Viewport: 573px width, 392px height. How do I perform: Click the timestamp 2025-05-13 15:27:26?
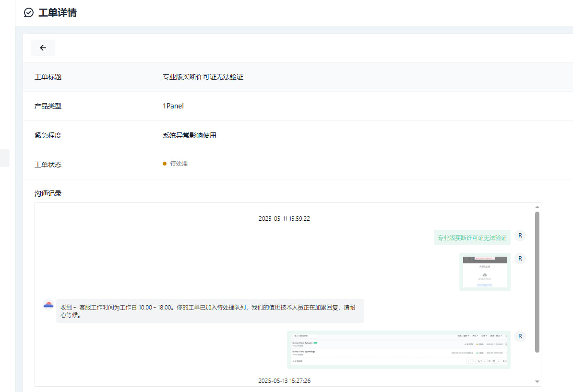click(x=284, y=380)
